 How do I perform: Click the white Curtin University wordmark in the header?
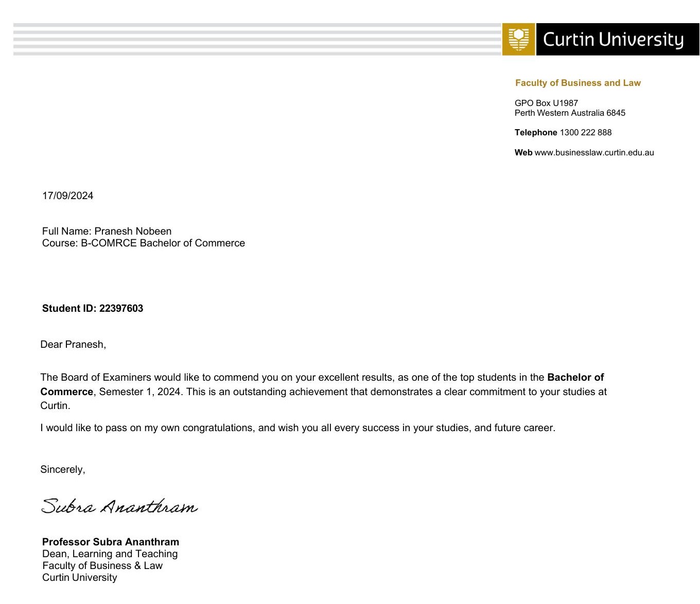click(x=613, y=40)
